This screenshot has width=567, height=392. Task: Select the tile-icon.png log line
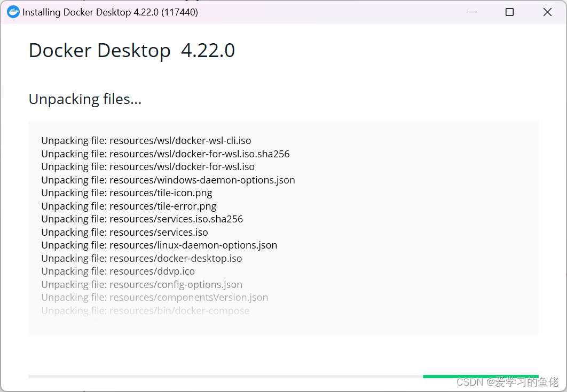(x=127, y=193)
